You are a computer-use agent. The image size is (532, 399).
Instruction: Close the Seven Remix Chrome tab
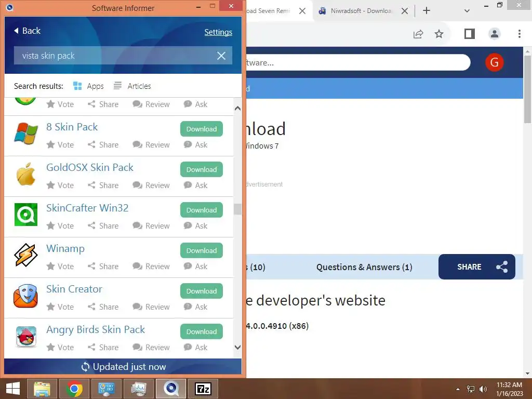[x=302, y=11]
